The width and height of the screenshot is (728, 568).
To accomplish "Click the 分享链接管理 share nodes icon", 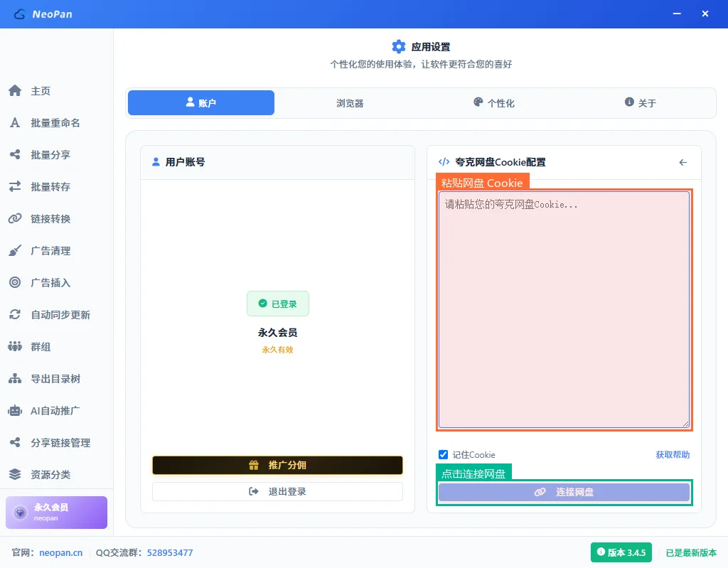I will click(x=15, y=443).
